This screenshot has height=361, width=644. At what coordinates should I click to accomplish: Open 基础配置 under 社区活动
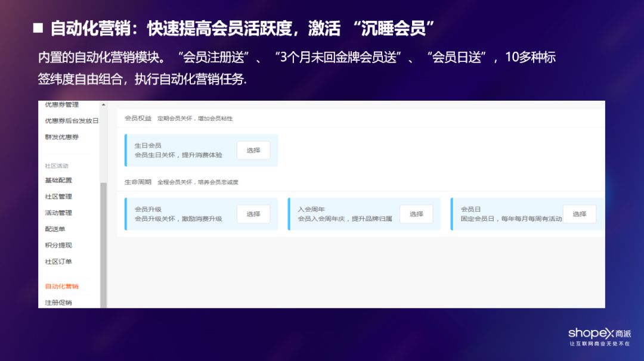tap(58, 180)
